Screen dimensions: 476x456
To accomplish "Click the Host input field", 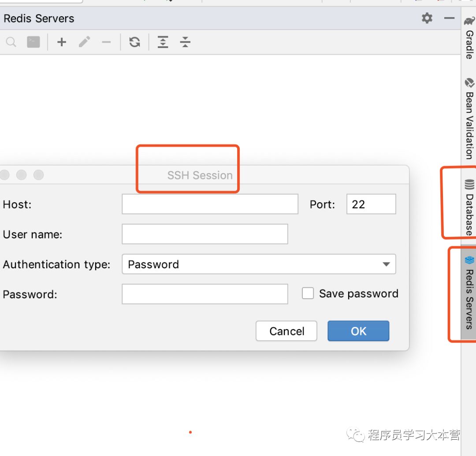I will click(x=210, y=204).
